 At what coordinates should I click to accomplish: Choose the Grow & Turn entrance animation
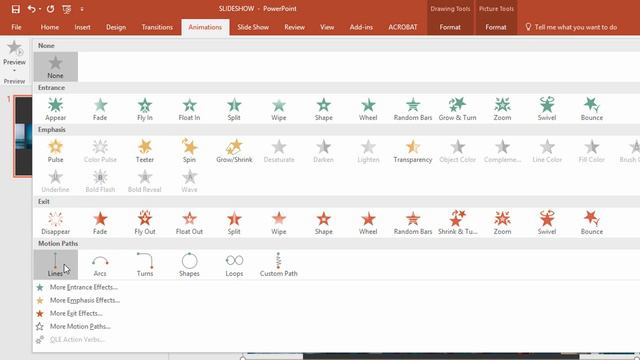click(x=458, y=109)
